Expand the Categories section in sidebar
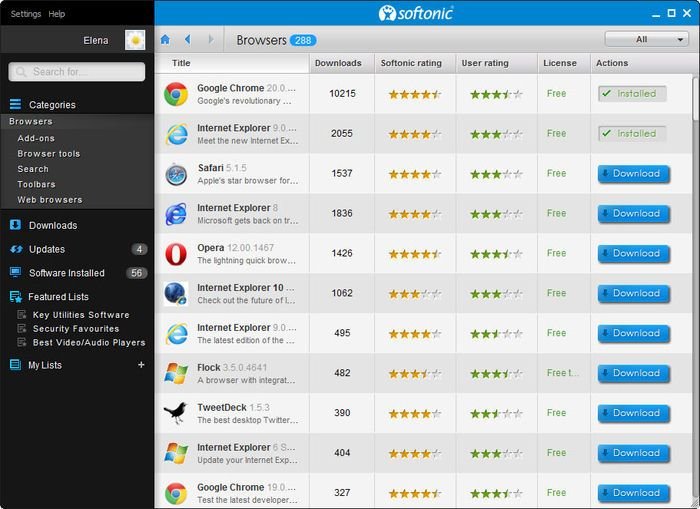This screenshot has width=700, height=509. coord(51,104)
